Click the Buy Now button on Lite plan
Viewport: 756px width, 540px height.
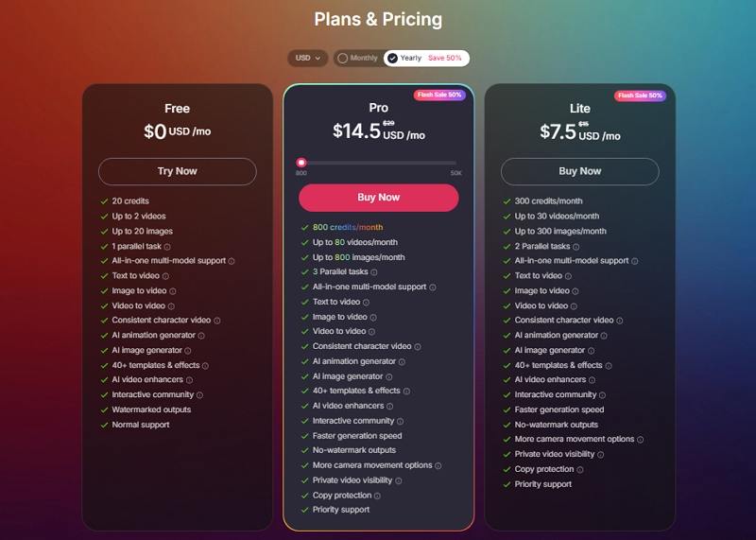580,171
